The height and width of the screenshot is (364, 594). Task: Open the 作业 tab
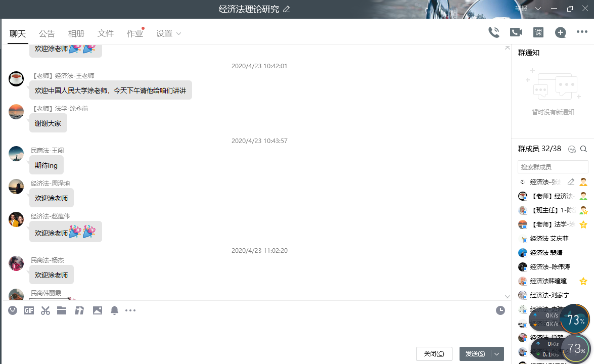[134, 34]
